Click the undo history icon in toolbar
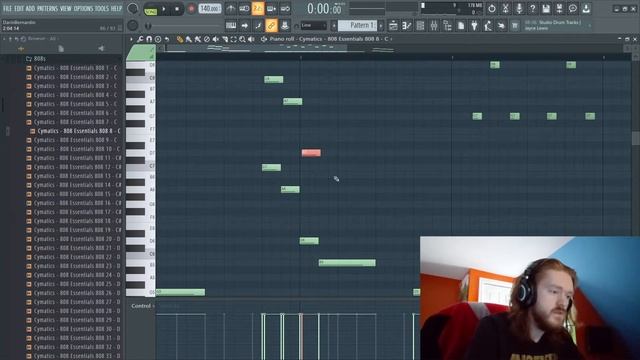The image size is (640, 360). 492,8
